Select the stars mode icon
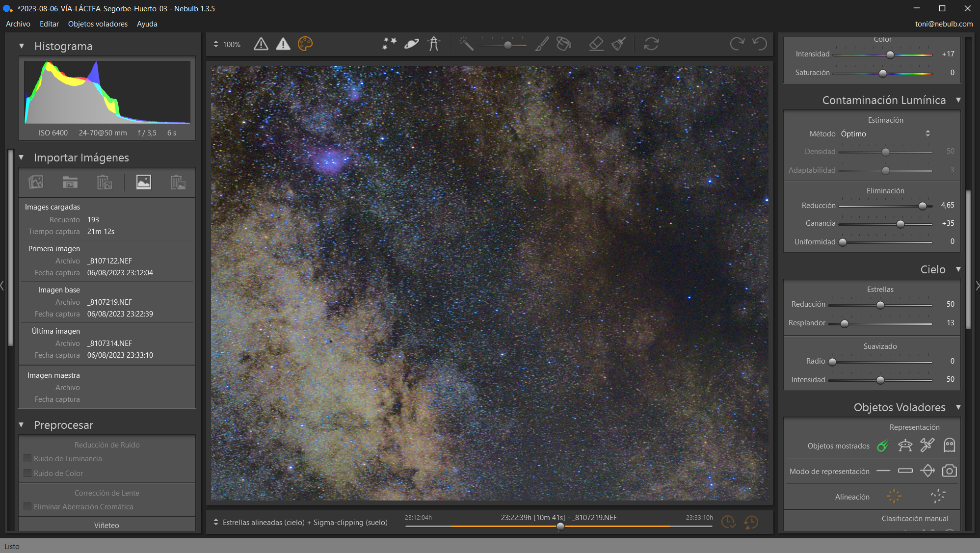 (390, 44)
